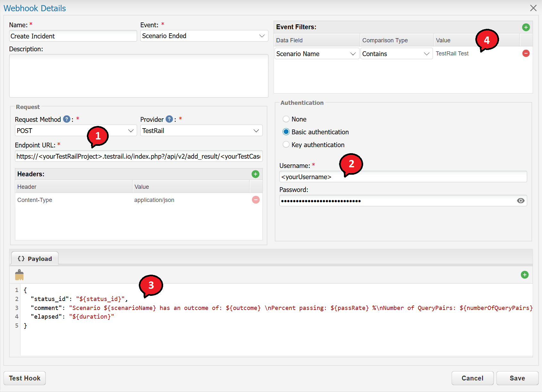Screen dimensions: 542x392
Task: Click the application/json value cell
Action: tap(191, 200)
